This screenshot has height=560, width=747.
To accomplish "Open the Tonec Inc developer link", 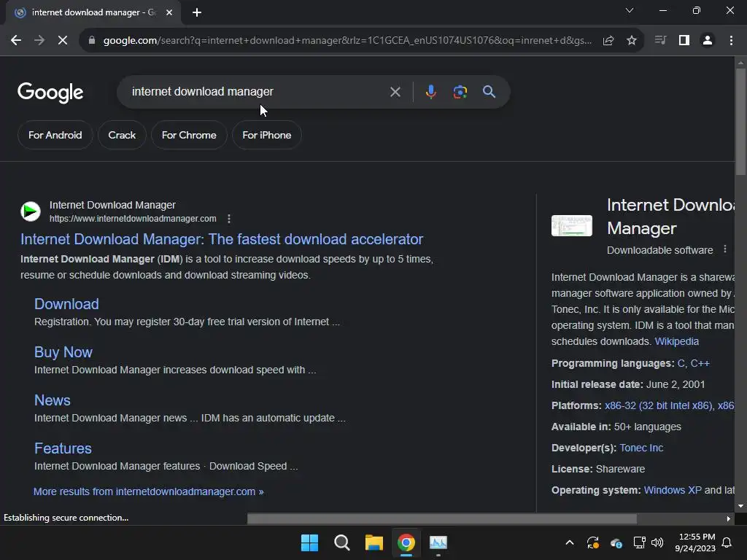I will [x=641, y=448].
